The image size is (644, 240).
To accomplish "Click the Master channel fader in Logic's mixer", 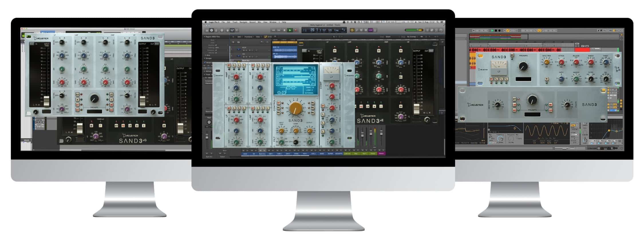I will pyautogui.click(x=381, y=133).
